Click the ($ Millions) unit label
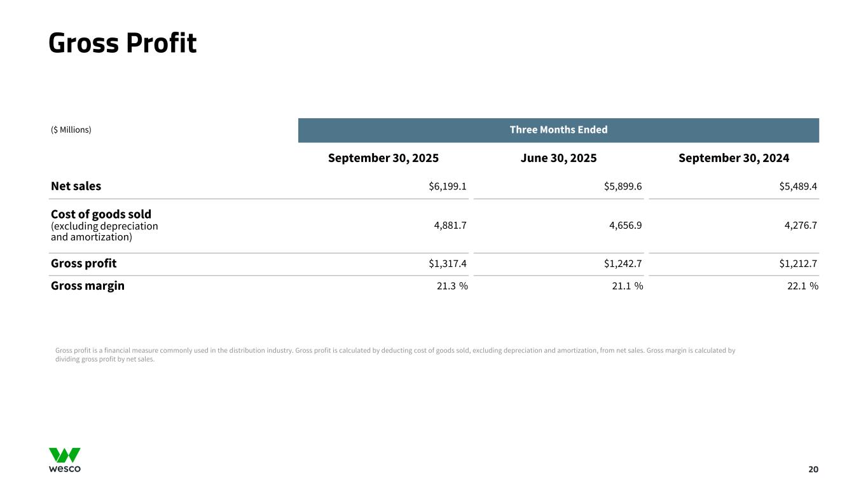The image size is (868, 488). [x=71, y=130]
